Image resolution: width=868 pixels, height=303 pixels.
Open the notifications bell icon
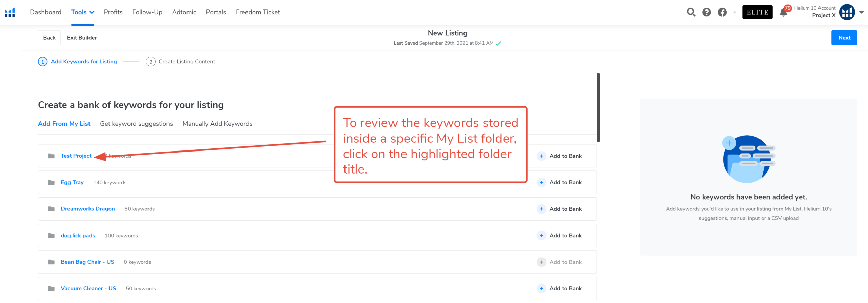click(783, 13)
